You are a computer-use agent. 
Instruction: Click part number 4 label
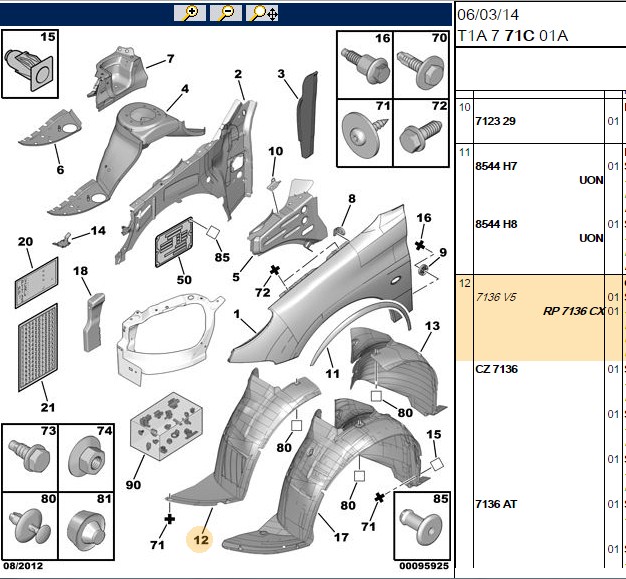point(185,89)
